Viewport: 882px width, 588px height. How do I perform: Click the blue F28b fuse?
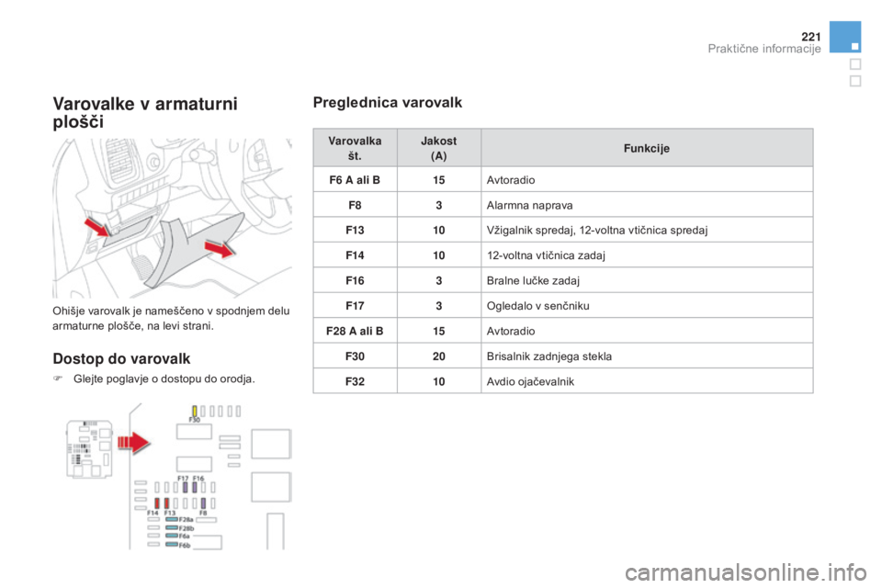click(x=171, y=527)
